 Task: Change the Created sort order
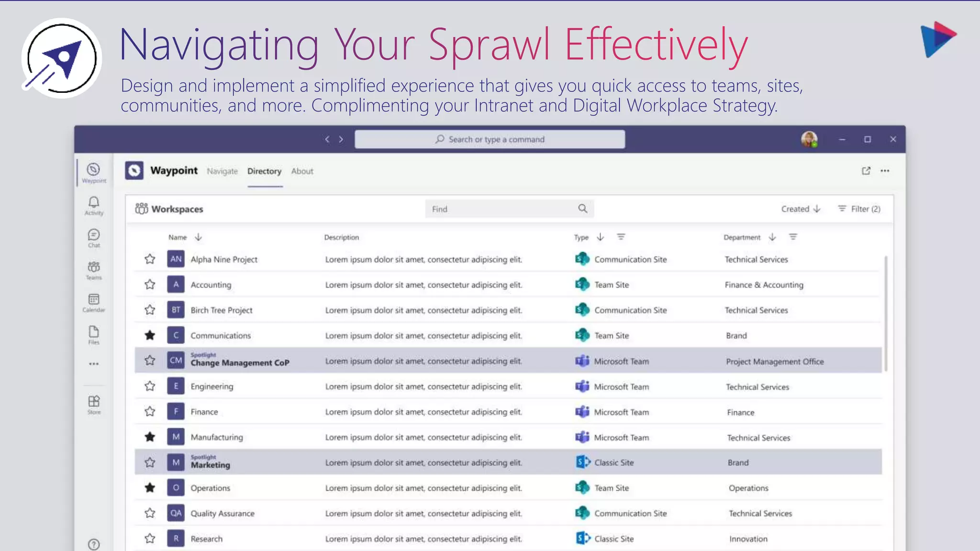(x=801, y=209)
